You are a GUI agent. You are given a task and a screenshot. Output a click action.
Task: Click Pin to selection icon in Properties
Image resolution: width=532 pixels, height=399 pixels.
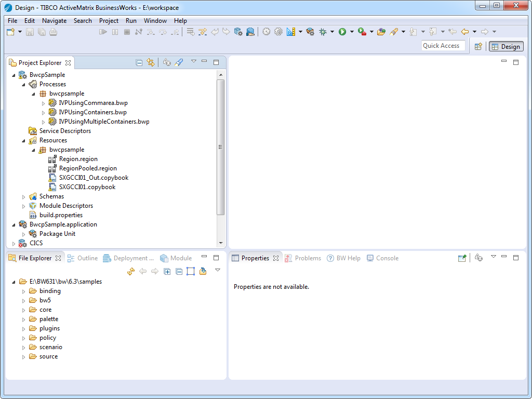462,258
